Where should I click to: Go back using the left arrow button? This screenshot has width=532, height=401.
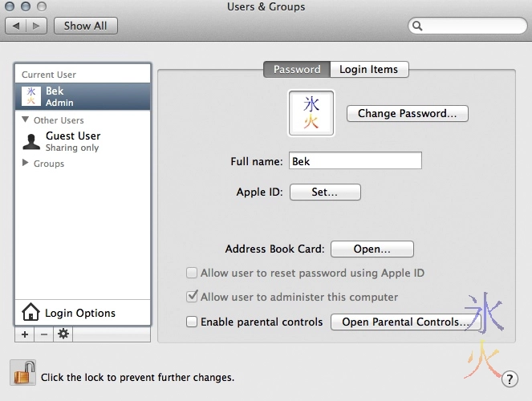(17, 26)
